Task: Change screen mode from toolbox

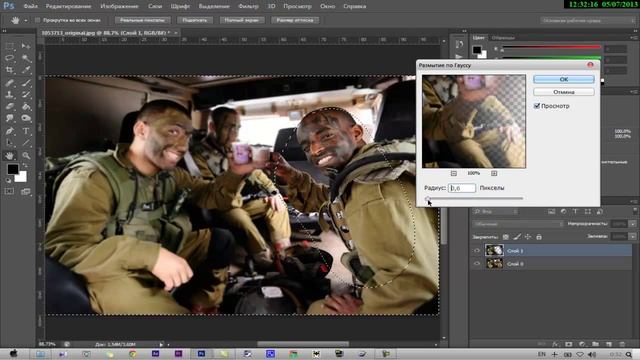Action: (x=26, y=191)
